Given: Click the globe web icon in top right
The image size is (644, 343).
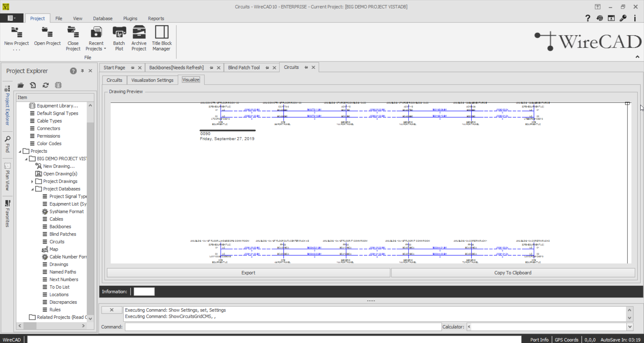Looking at the screenshot, I should [600, 18].
